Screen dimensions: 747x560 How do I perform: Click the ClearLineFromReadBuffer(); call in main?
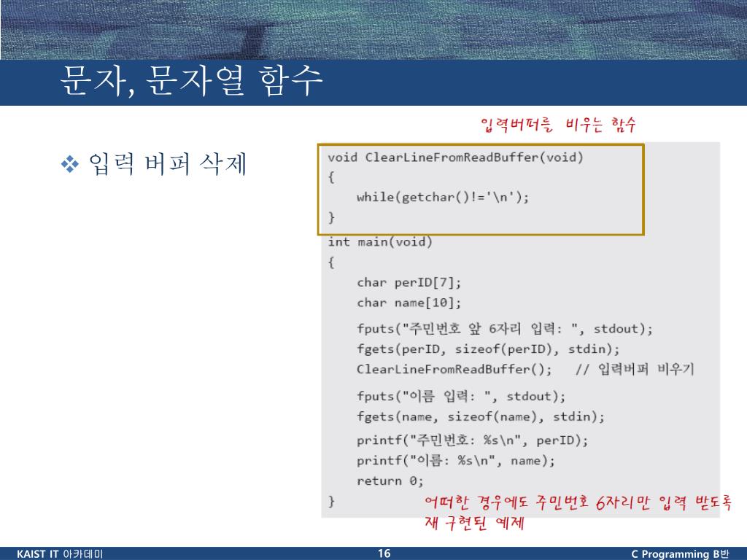point(454,370)
